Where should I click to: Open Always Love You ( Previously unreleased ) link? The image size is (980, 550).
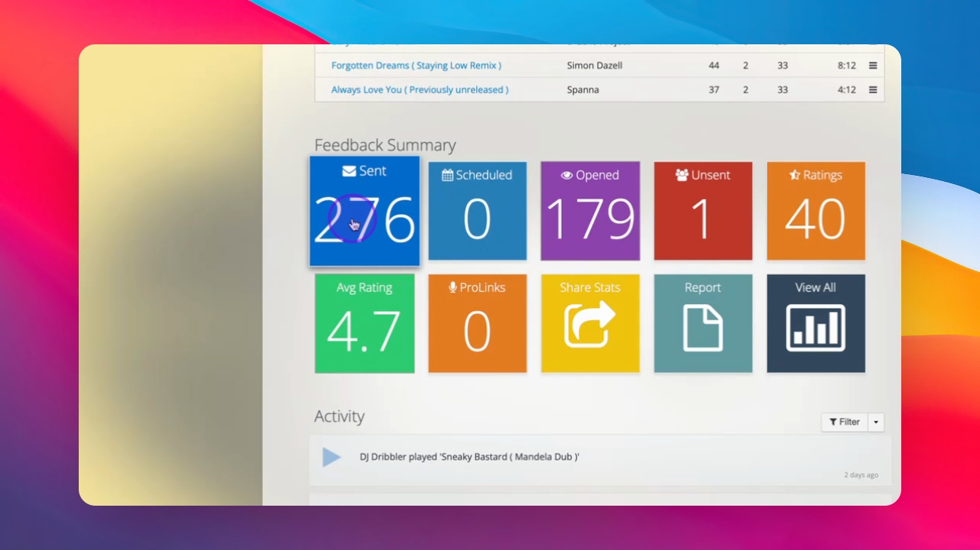click(420, 90)
